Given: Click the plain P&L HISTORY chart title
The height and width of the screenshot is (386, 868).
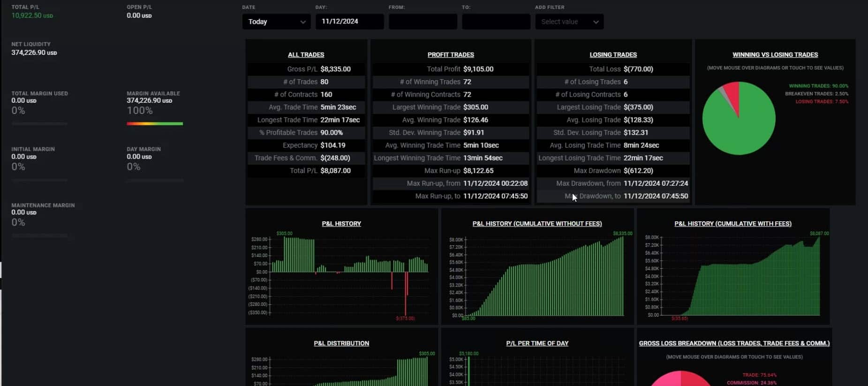Looking at the screenshot, I should 341,224.
